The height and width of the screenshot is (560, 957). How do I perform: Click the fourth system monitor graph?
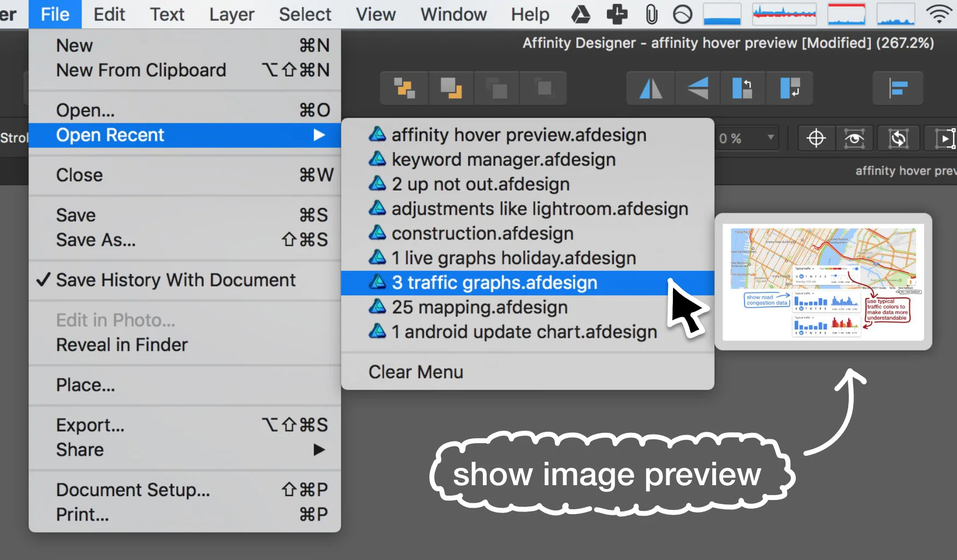(x=896, y=14)
